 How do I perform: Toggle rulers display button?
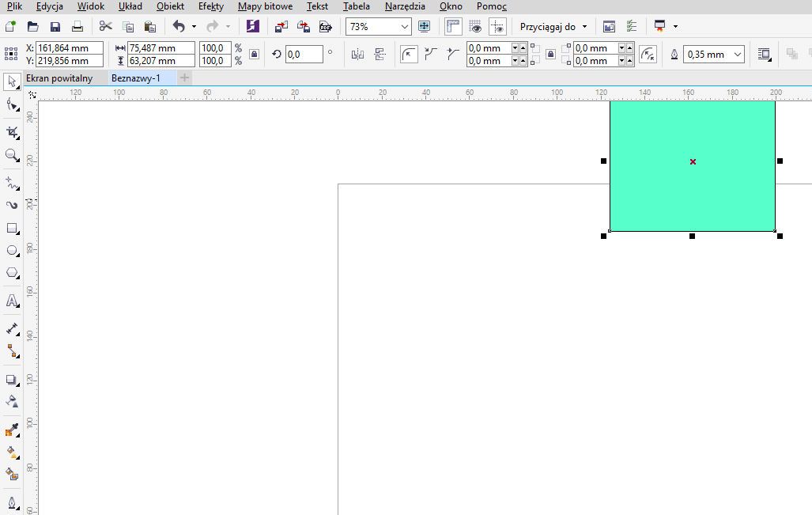(453, 27)
